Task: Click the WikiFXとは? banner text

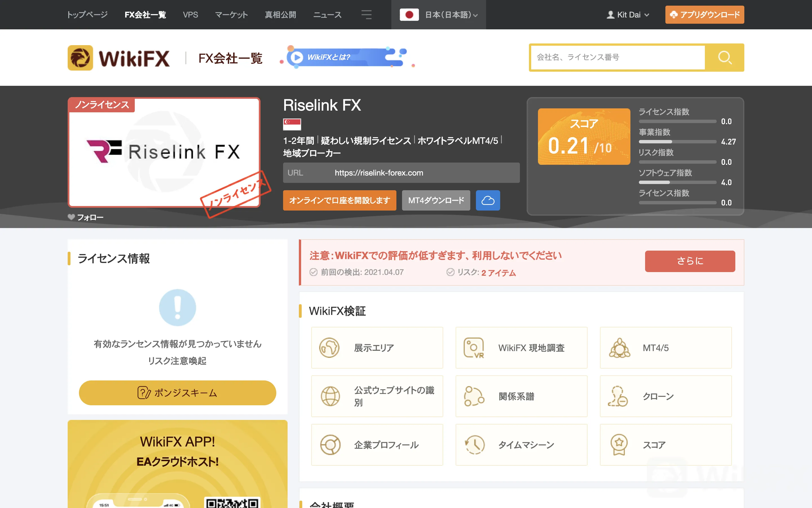Action: [329, 58]
